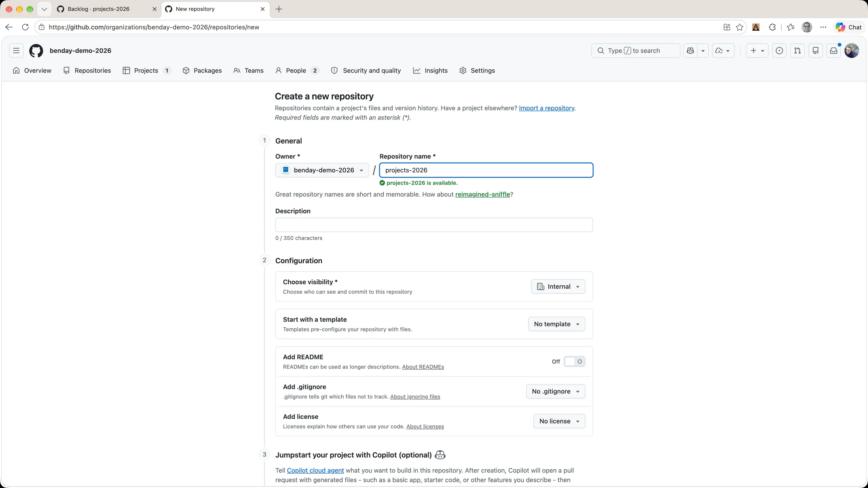This screenshot has height=488, width=868.
Task: Open notifications inbox icon
Action: [834, 50]
